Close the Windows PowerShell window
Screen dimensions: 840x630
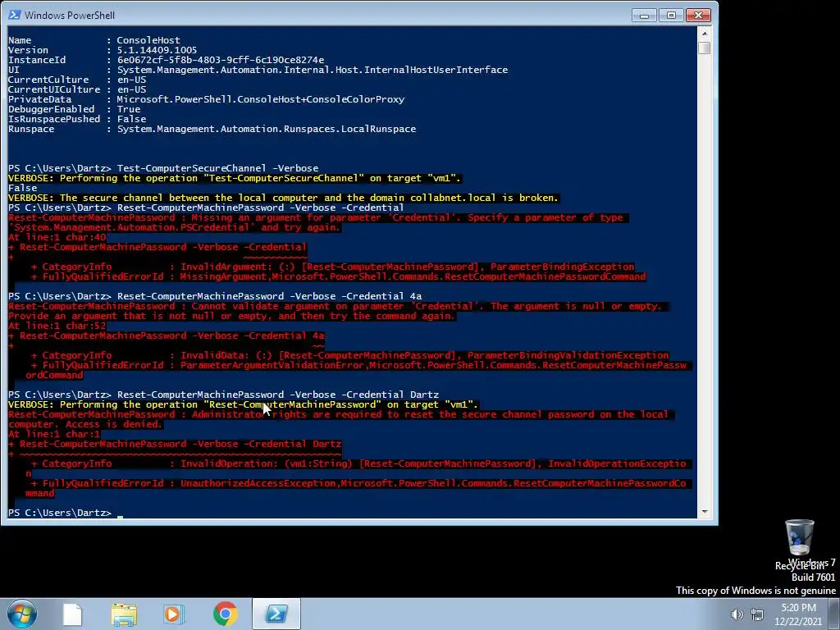pyautogui.click(x=698, y=15)
